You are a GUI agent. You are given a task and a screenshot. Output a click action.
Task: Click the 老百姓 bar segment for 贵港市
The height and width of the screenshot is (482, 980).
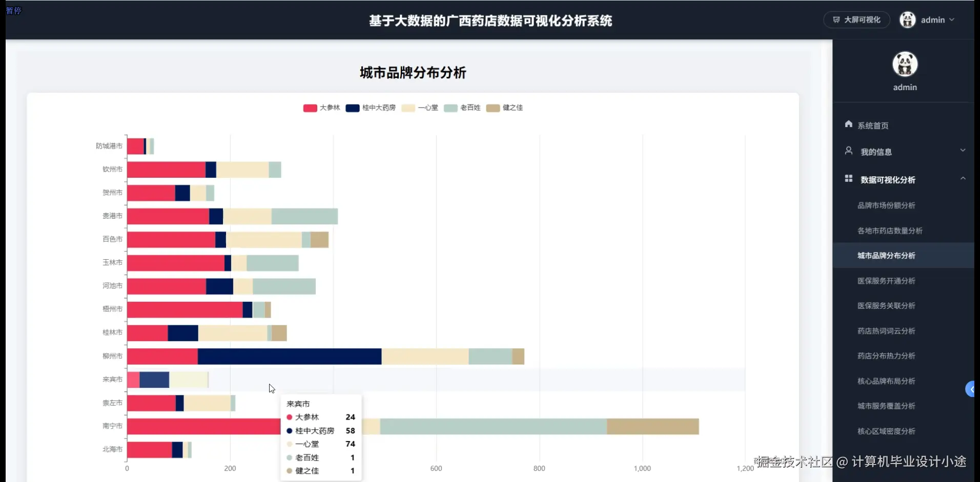pyautogui.click(x=304, y=216)
